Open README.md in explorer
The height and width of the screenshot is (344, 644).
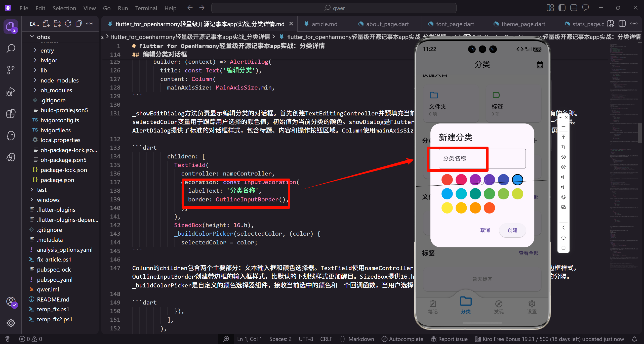click(x=53, y=299)
